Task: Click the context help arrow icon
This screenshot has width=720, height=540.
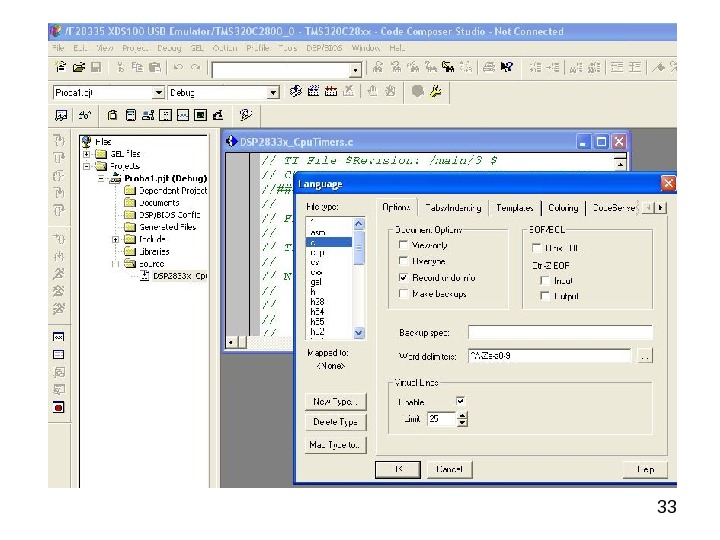Action: pos(506,68)
